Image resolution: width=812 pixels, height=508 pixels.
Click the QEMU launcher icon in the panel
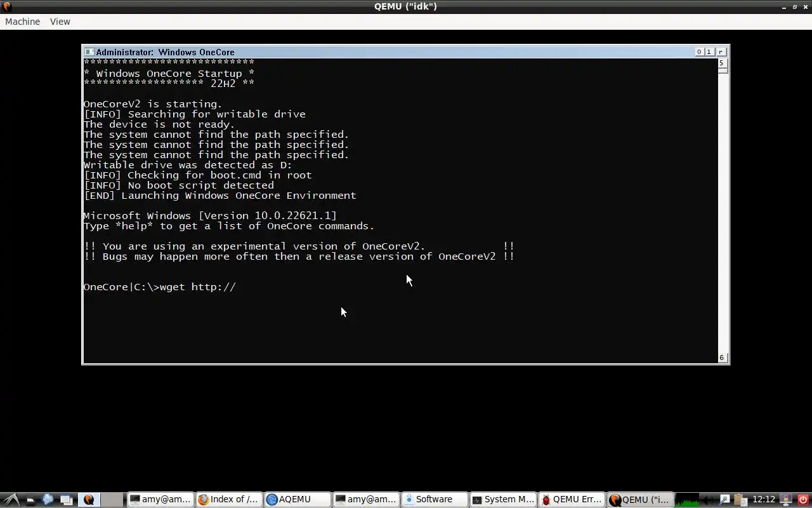[x=89, y=500]
